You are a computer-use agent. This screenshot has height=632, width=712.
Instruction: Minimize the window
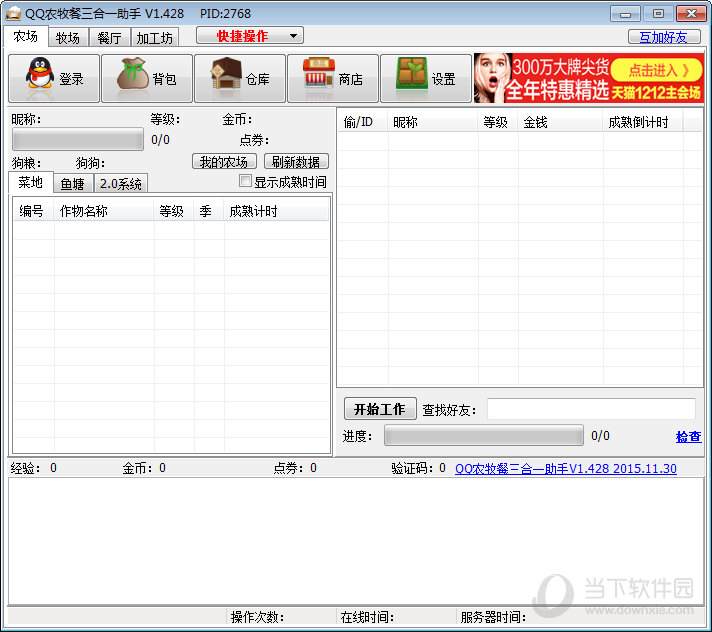625,14
